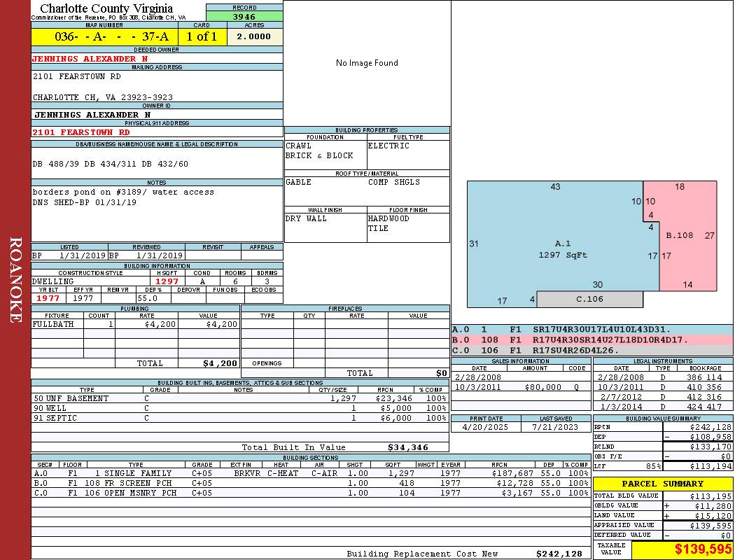
Task: Click the FULLBATH plumbing fixture row
Action: [136, 324]
